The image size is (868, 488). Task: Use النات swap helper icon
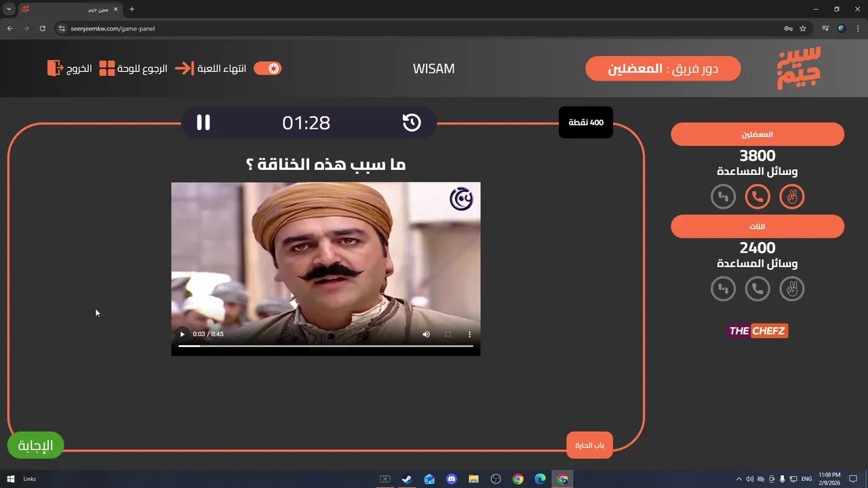(x=723, y=289)
